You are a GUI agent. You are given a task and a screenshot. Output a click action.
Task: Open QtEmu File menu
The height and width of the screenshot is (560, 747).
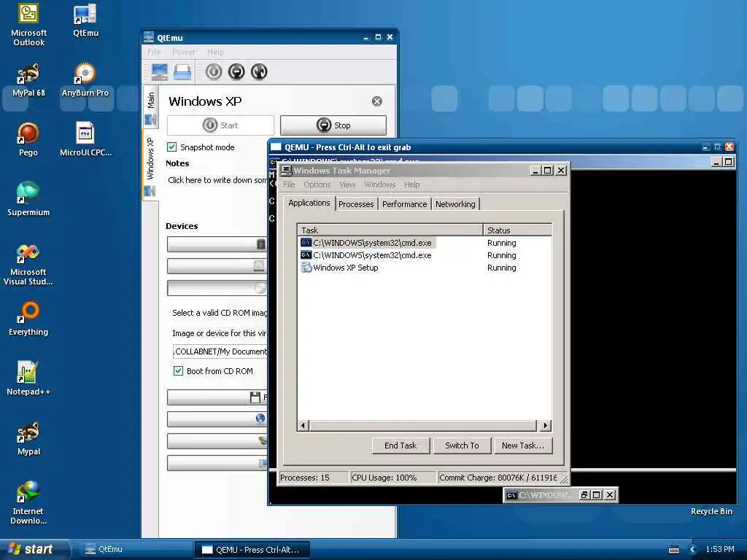[154, 52]
